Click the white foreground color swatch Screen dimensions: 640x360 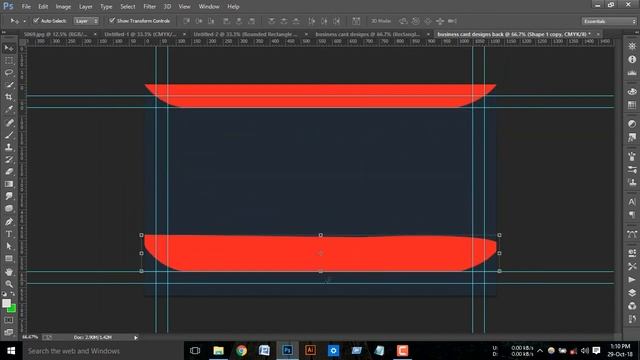[6, 303]
